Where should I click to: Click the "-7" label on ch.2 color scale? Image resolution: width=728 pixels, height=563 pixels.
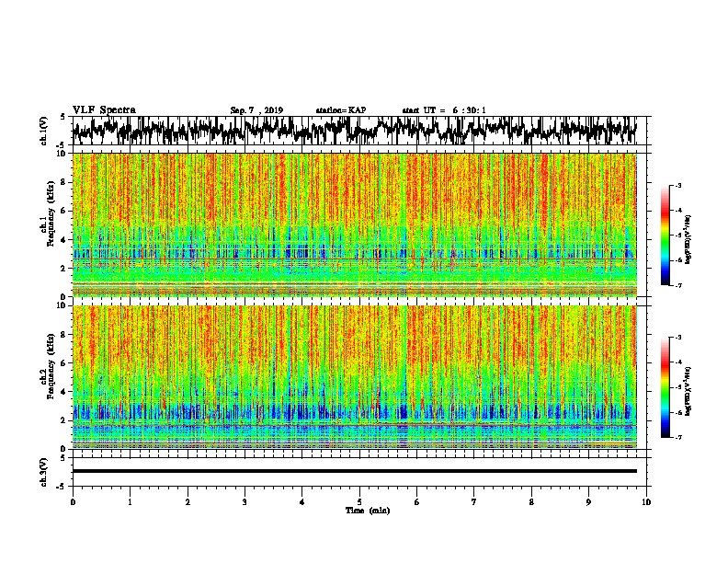point(677,437)
